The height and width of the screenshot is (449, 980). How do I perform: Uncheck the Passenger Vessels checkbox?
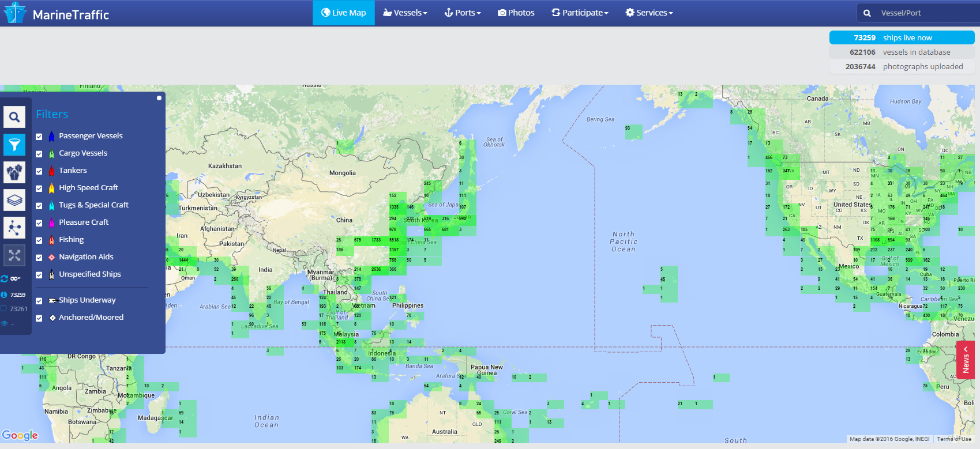point(39,137)
